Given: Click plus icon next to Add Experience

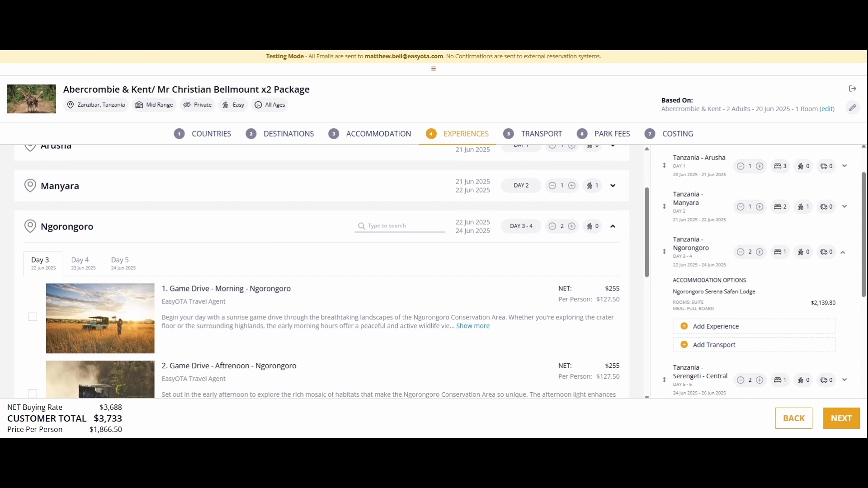Looking at the screenshot, I should click(684, 326).
